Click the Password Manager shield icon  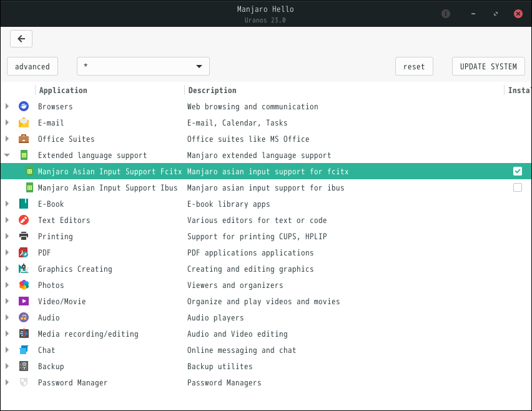click(24, 382)
